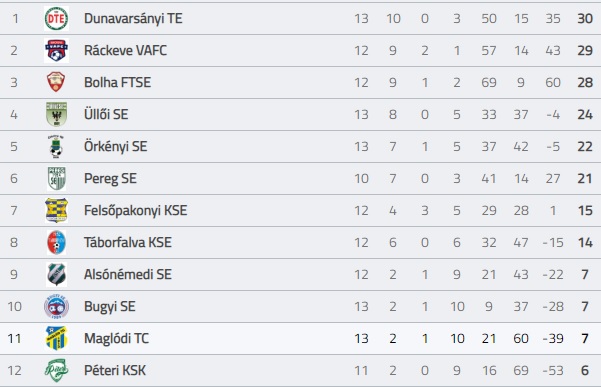Open the Dunavarsányi TE team link
Image resolution: width=601 pixels, height=387 pixels.
click(x=133, y=18)
